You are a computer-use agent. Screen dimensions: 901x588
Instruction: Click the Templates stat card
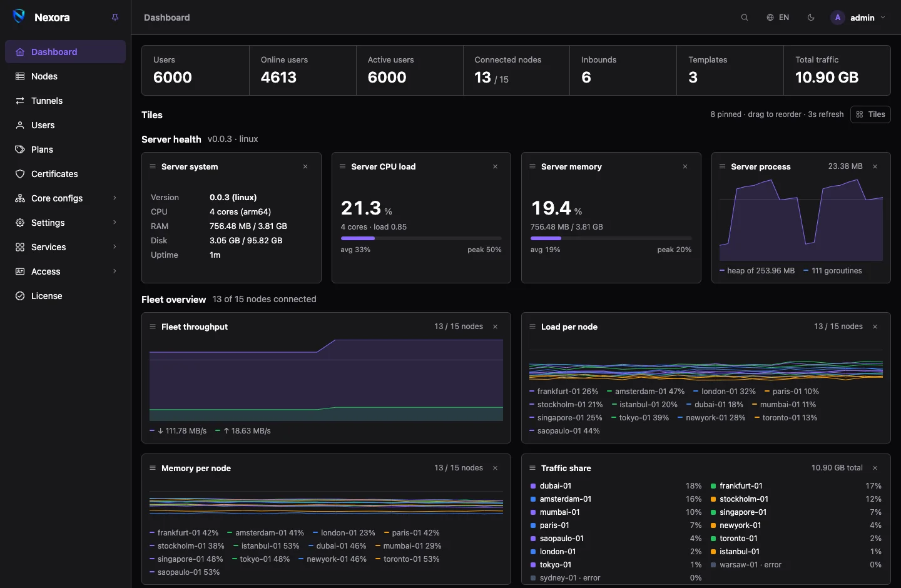pyautogui.click(x=730, y=70)
